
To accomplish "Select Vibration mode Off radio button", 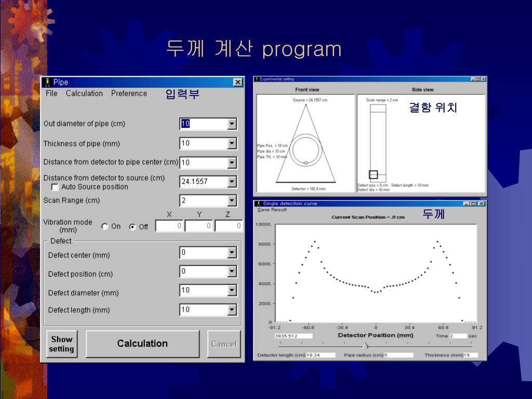I will click(132, 227).
